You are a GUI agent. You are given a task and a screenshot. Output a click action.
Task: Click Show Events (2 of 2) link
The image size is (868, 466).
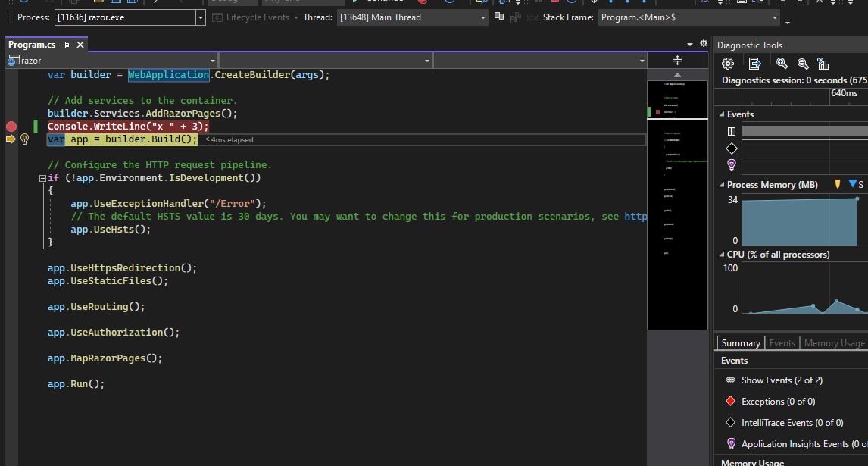click(782, 380)
